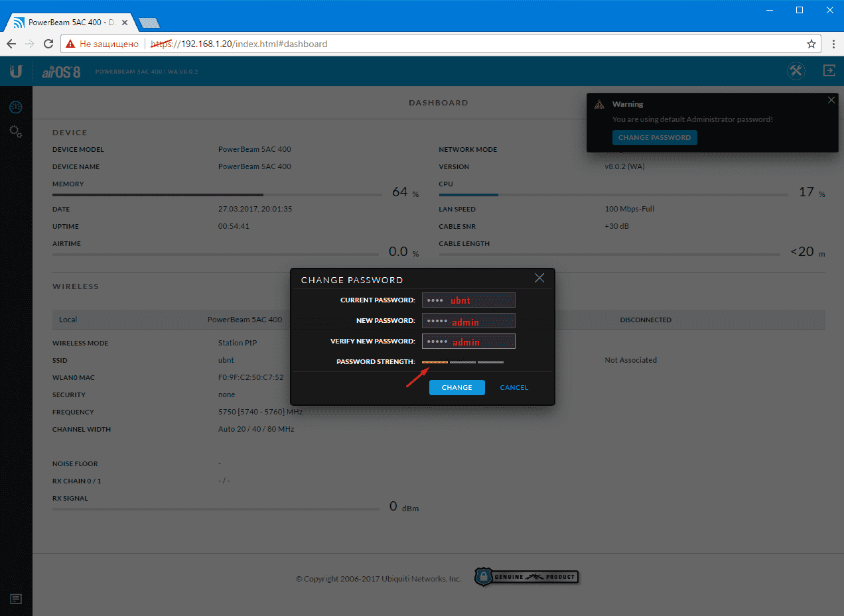Viewport: 844px width, 616px height.
Task: Click the version value v8.0.2 (WA)
Action: (x=624, y=166)
